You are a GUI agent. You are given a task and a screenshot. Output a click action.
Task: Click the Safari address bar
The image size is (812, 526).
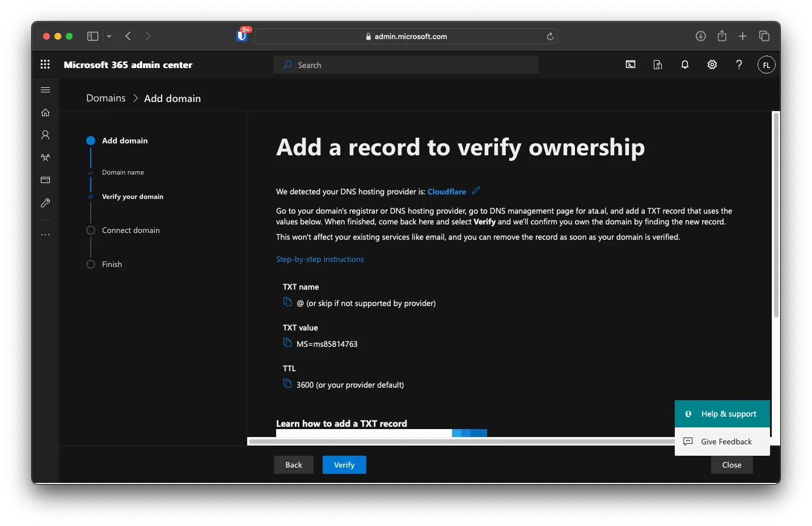click(406, 36)
